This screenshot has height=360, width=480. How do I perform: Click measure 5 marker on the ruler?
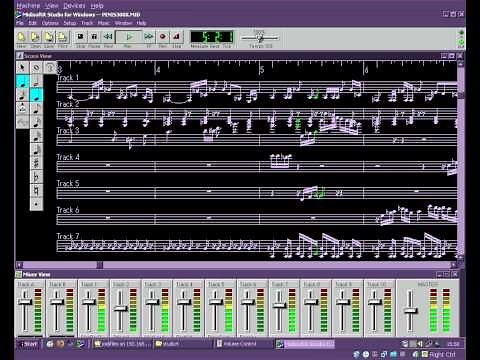262,69
